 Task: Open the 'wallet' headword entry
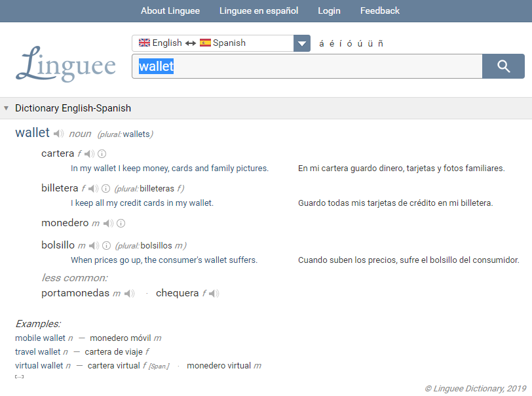(x=32, y=132)
